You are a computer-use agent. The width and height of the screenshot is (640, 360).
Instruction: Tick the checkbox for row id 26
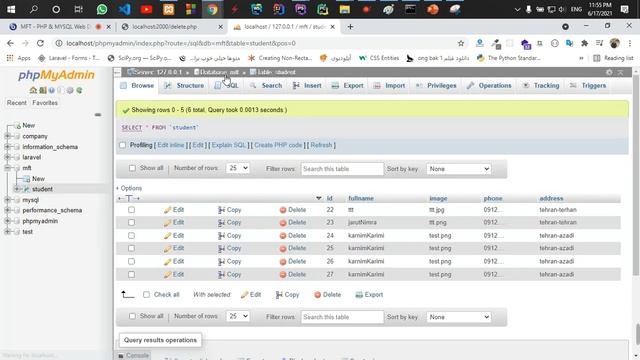[131, 261]
